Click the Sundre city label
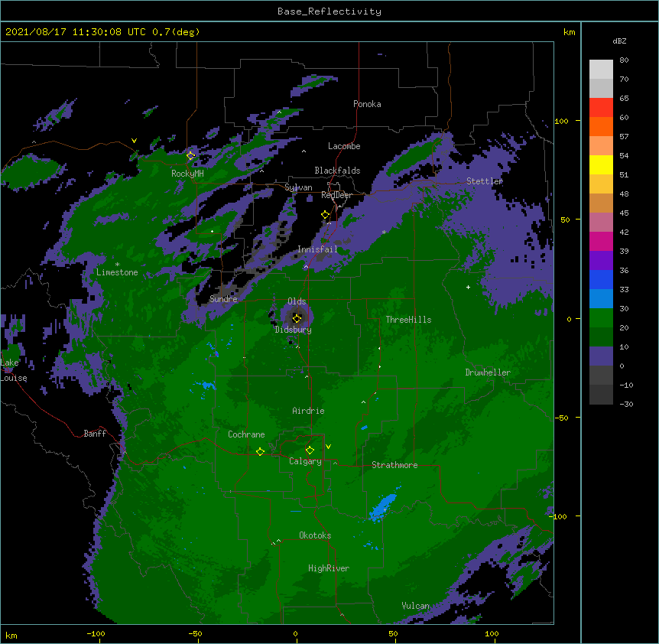 coord(223,299)
